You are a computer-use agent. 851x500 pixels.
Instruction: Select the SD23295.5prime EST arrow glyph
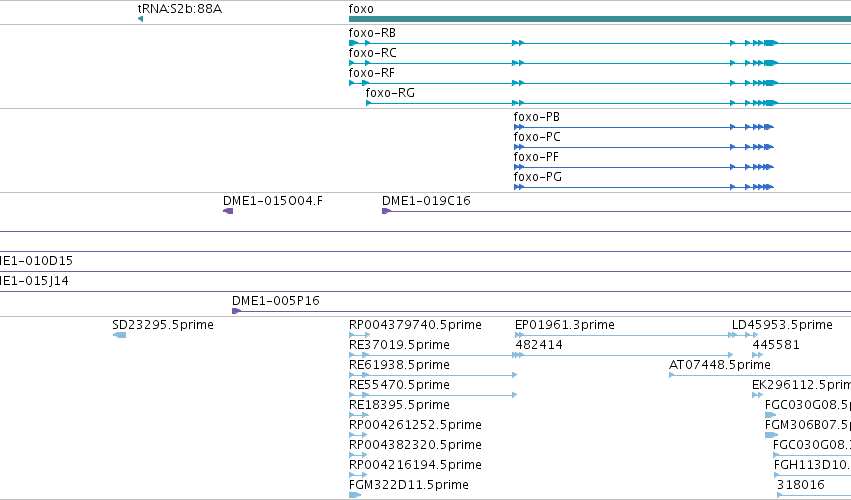(x=119, y=335)
